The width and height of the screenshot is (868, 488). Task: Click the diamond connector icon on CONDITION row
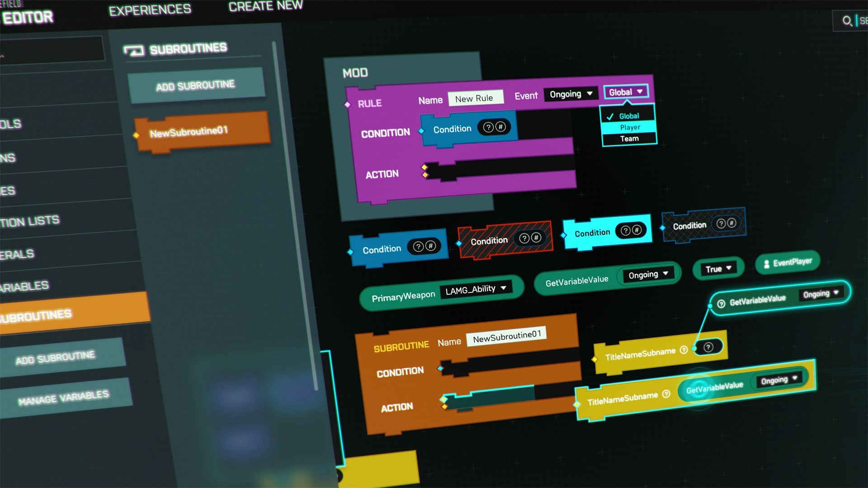pos(420,130)
